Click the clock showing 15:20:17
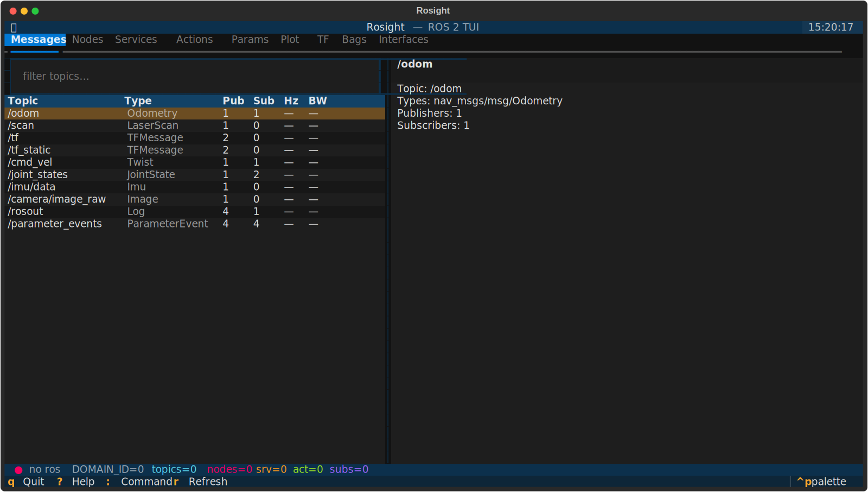Viewport: 868px width, 492px height. click(x=831, y=27)
